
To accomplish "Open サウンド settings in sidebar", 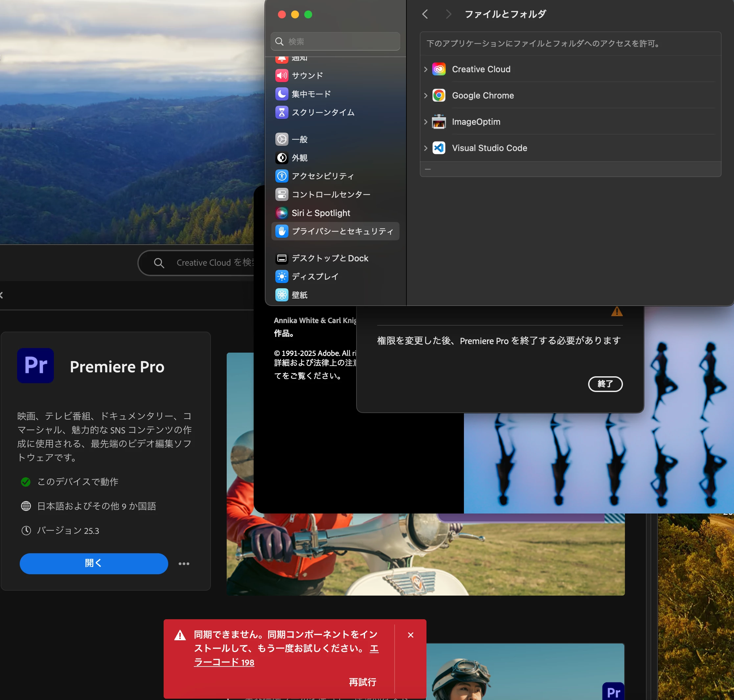I will pyautogui.click(x=307, y=76).
